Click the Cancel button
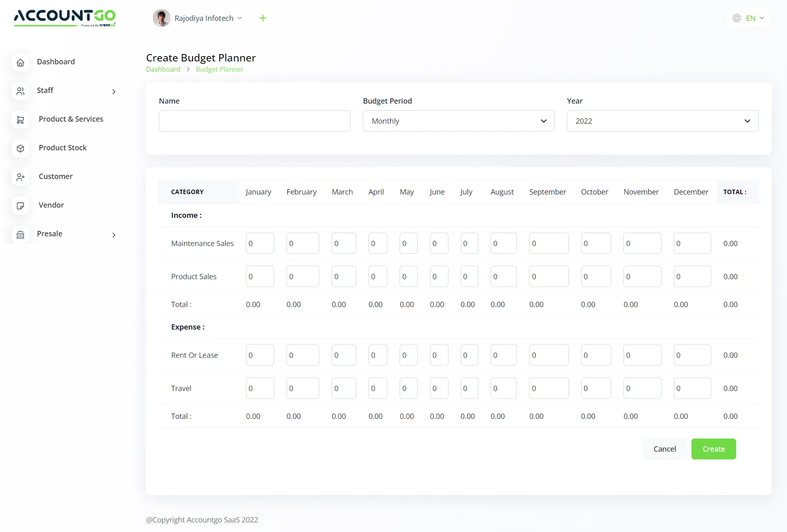 pos(664,448)
